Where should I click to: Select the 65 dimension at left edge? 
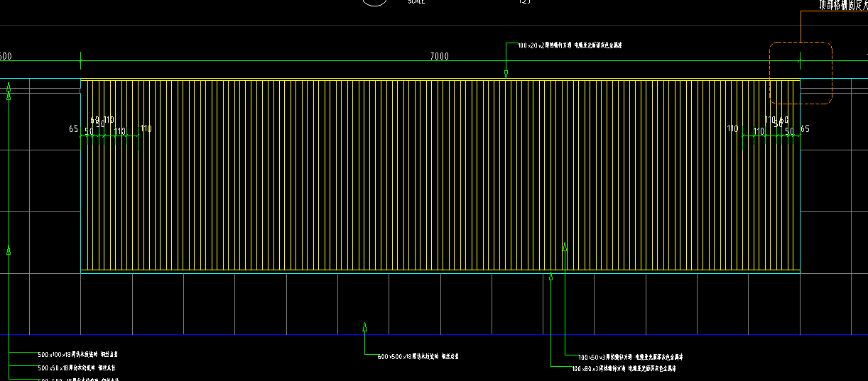point(73,129)
